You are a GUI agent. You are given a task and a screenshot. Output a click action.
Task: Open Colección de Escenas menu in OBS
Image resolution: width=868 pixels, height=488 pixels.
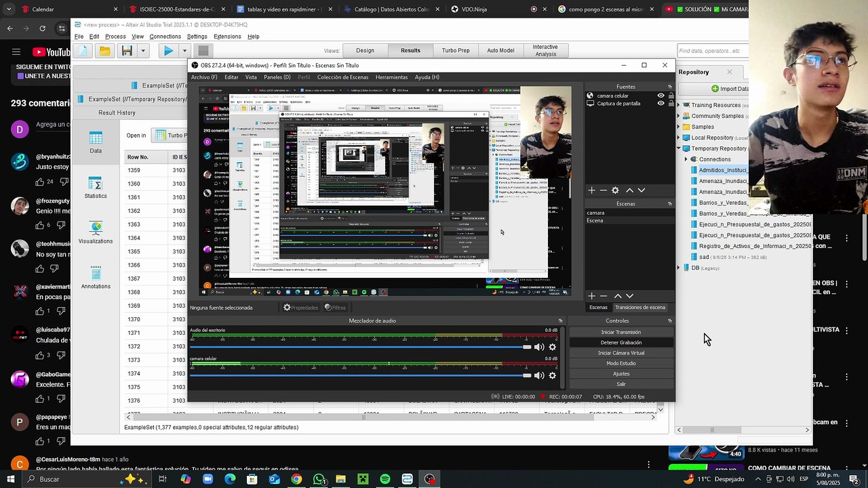(342, 77)
